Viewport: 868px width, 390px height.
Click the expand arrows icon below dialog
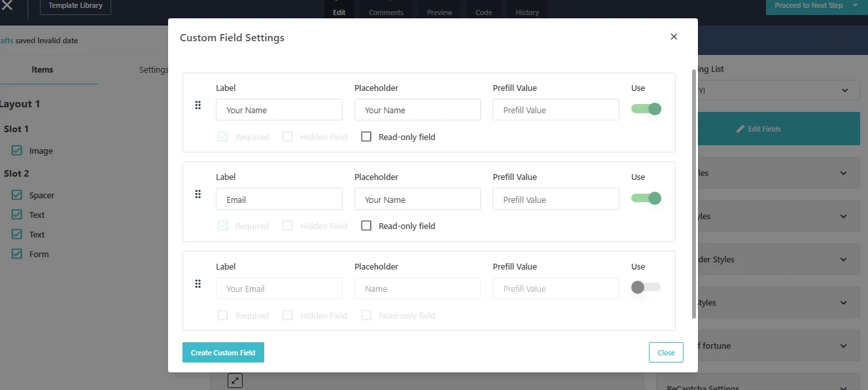click(235, 380)
